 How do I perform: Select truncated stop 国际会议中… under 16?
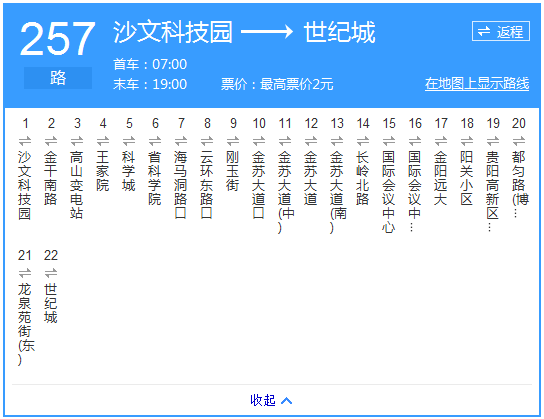click(x=415, y=191)
